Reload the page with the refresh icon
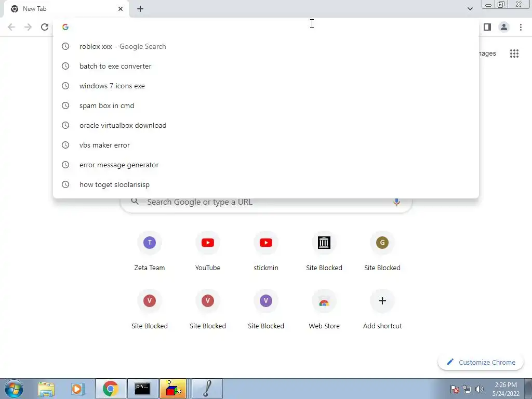Viewport: 532px width, 399px height. [x=45, y=27]
